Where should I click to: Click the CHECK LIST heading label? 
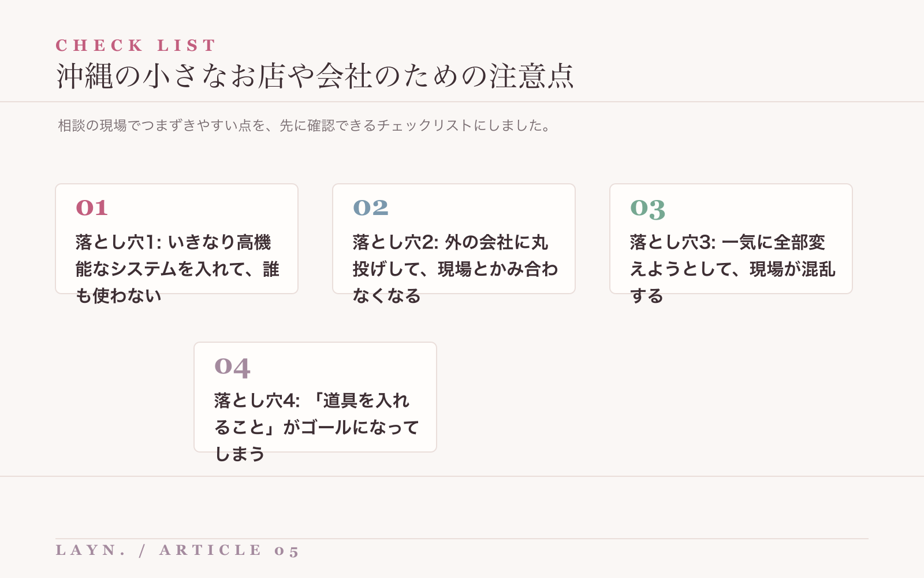136,45
